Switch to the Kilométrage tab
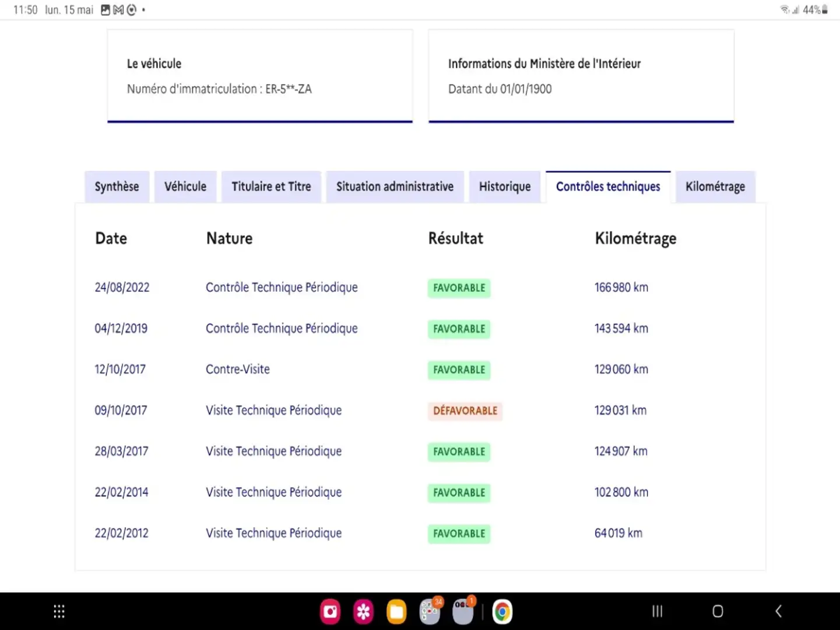This screenshot has width=840, height=630. pos(715,187)
